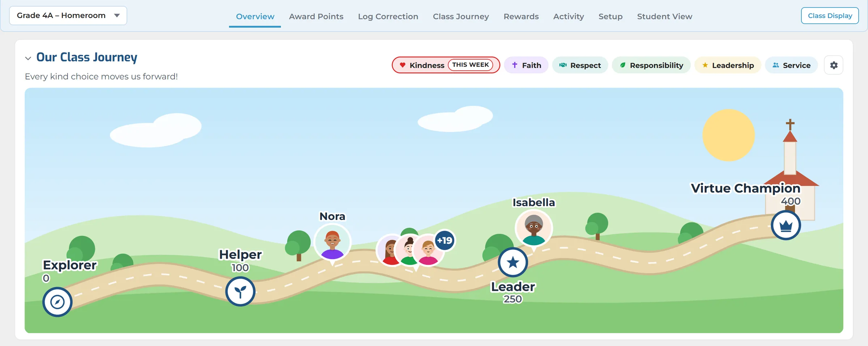
Task: Select the Service virtue filter chip
Action: (x=791, y=65)
